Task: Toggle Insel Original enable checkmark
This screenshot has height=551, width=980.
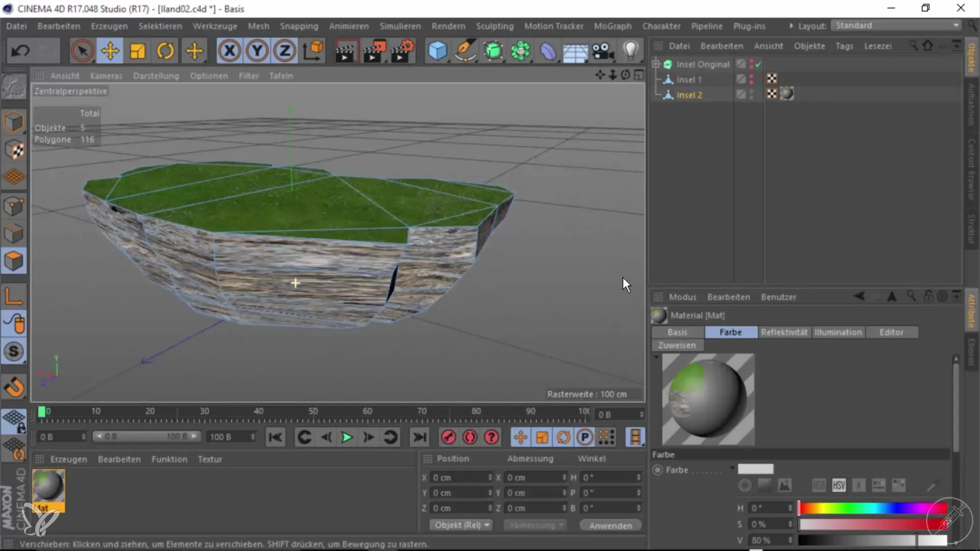Action: (x=758, y=64)
